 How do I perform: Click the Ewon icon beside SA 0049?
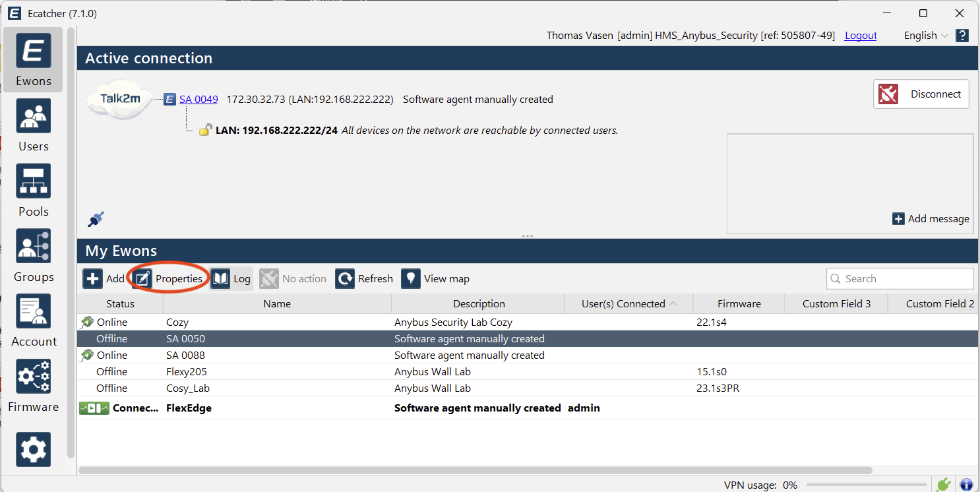169,100
